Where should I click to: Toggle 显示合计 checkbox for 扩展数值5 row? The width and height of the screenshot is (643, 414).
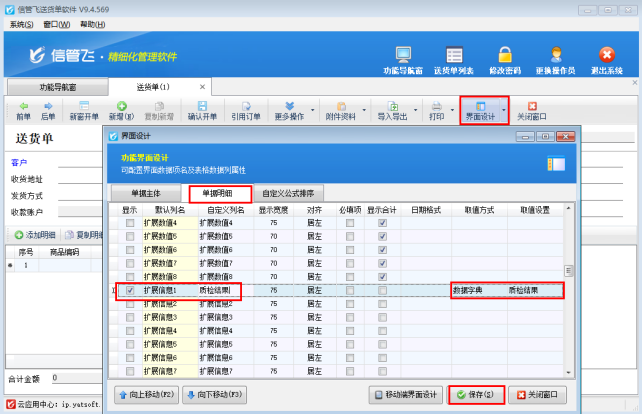[383, 236]
